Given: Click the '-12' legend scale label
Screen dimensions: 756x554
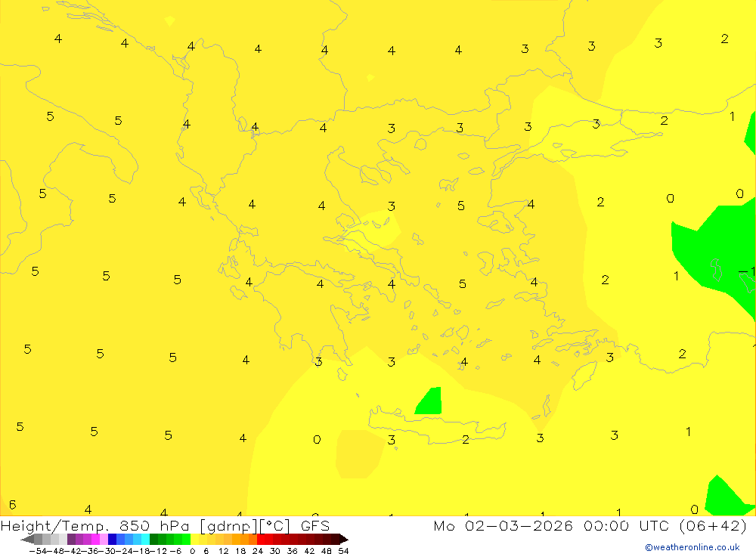Looking at the screenshot, I should tap(158, 551).
